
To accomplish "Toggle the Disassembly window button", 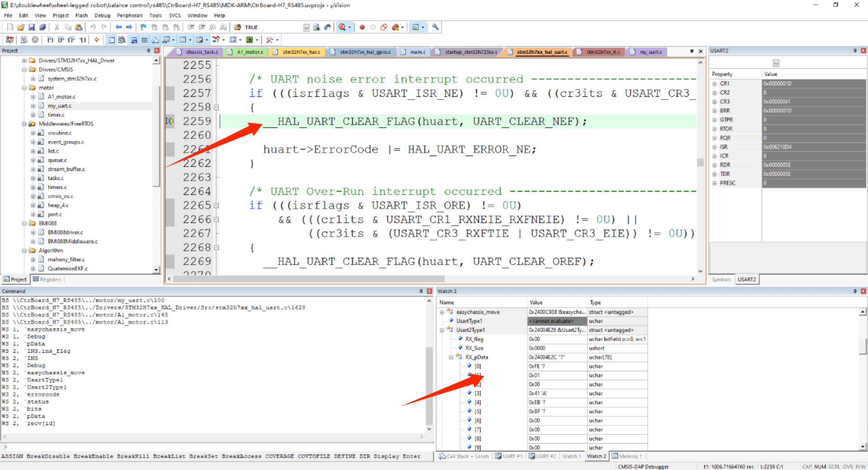I will [x=122, y=40].
